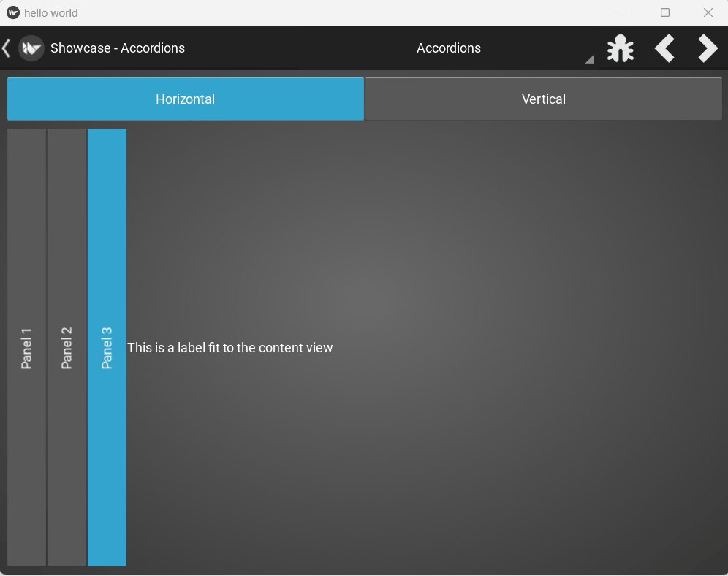Click the Kivy icon in the window title bar
Viewport: 728px width, 576px height.
click(x=13, y=12)
